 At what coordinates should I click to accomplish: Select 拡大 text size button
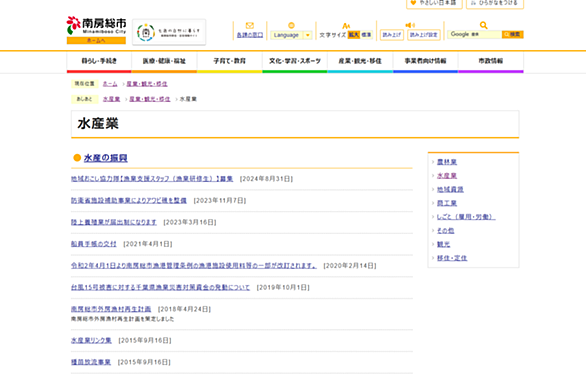pos(354,35)
